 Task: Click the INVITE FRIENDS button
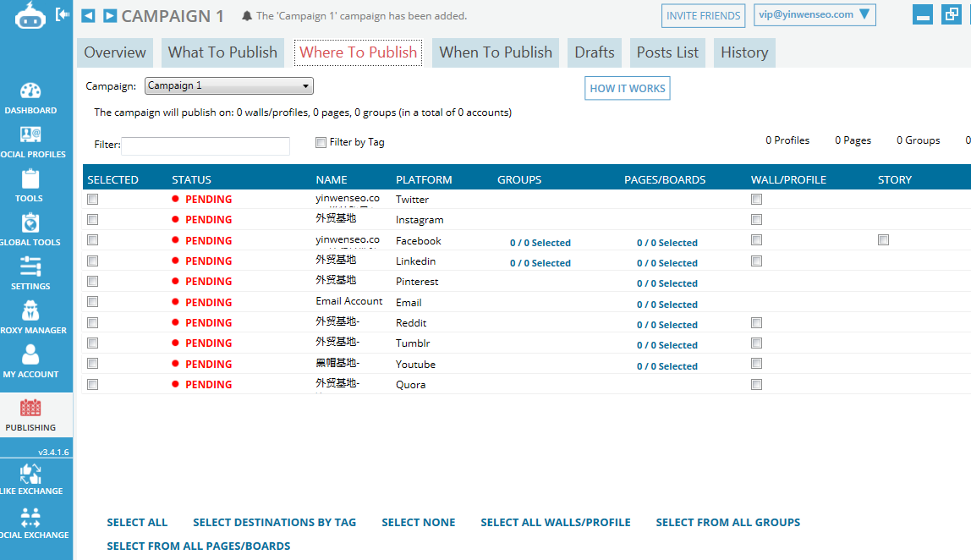[703, 14]
